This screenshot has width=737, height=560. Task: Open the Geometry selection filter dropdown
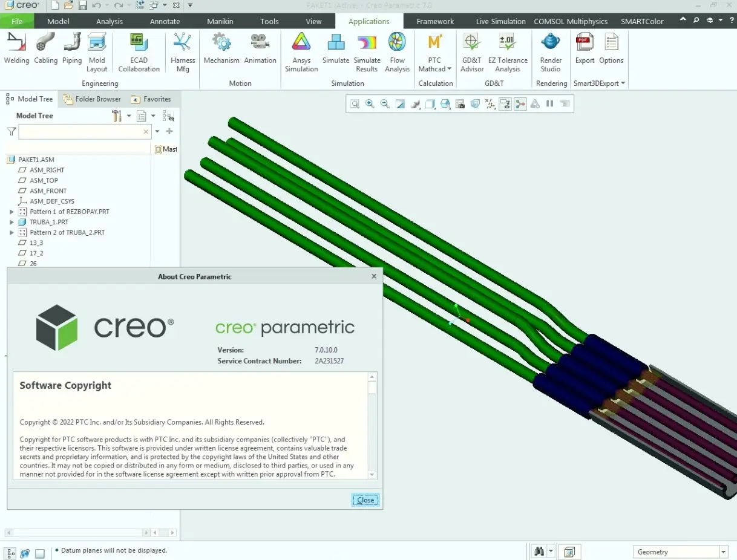pyautogui.click(x=723, y=552)
